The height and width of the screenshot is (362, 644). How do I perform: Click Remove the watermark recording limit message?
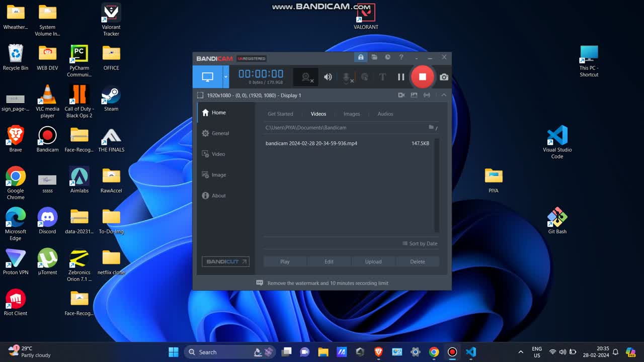coord(328,283)
